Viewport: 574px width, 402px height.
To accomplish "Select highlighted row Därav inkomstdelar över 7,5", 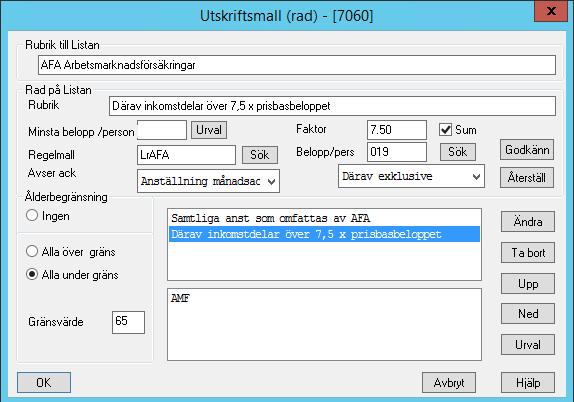I will (x=324, y=234).
